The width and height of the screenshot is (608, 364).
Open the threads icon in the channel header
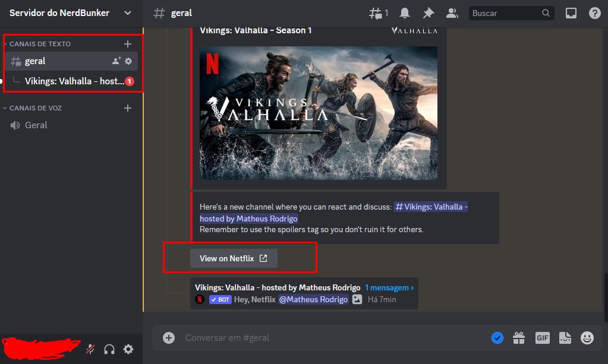pyautogui.click(x=376, y=12)
